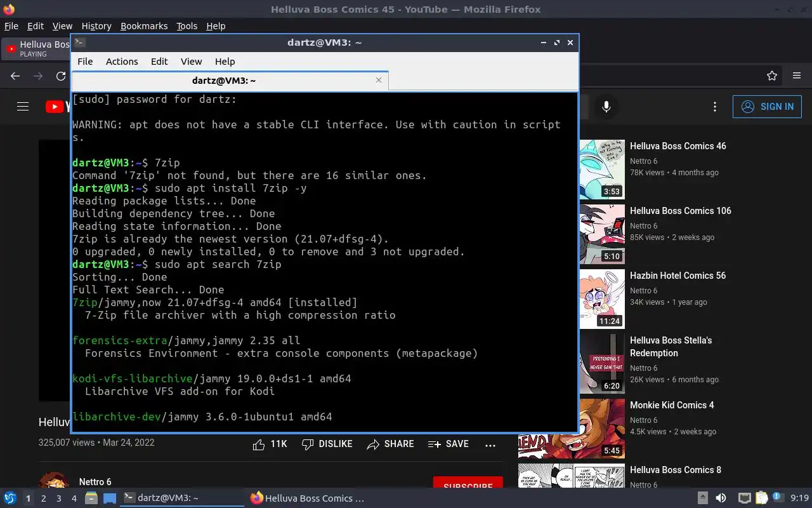Switch to workspace 1

click(x=28, y=498)
